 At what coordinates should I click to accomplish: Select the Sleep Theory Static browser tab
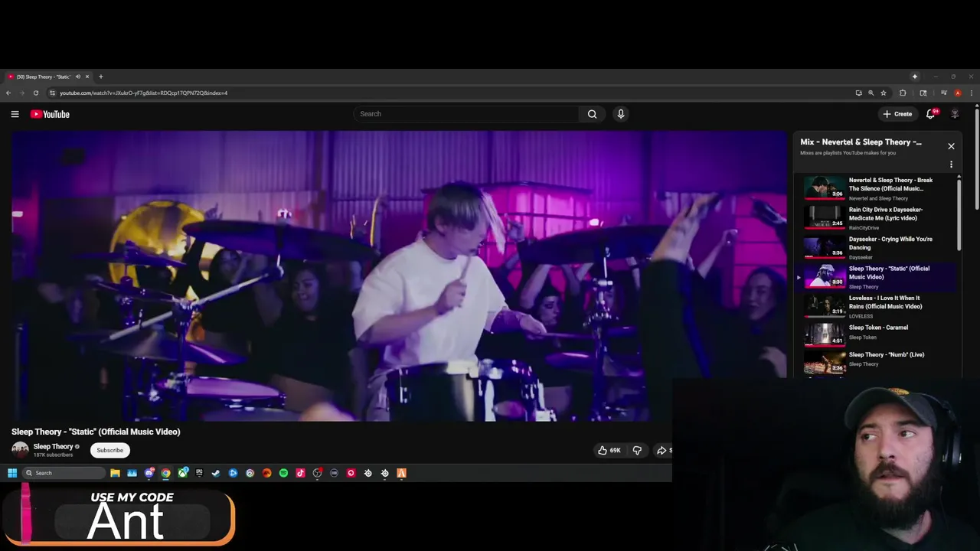(43, 77)
